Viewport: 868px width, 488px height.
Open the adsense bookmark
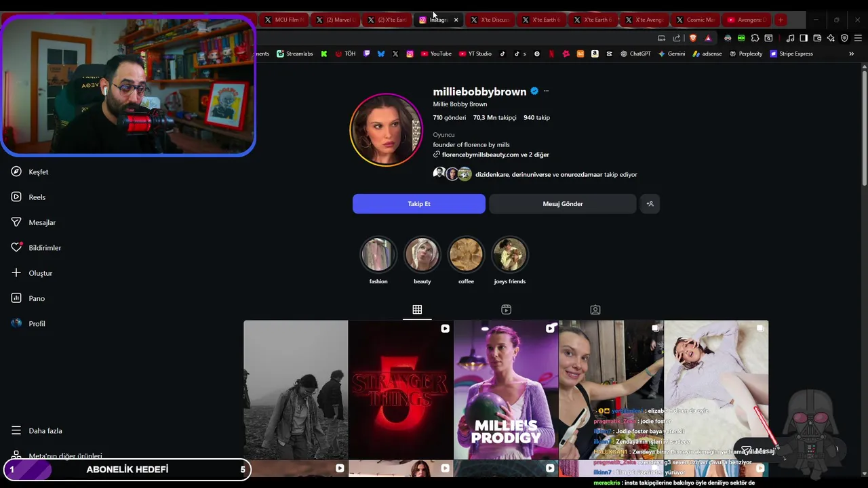coord(707,54)
